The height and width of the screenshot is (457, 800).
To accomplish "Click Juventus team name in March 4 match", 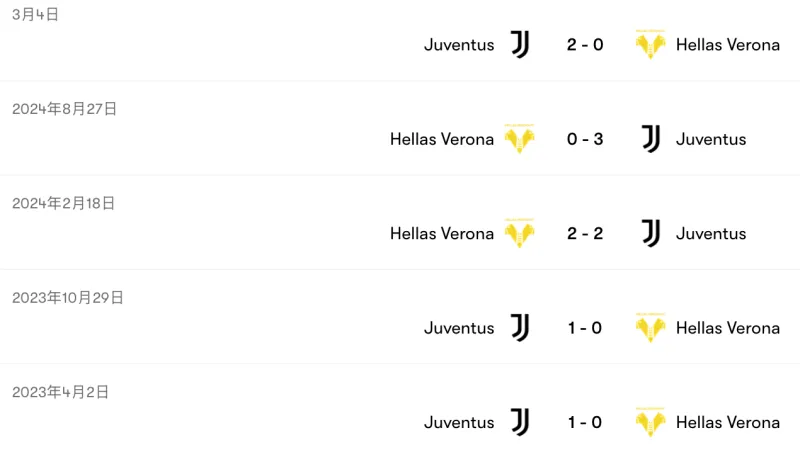I will 459,44.
